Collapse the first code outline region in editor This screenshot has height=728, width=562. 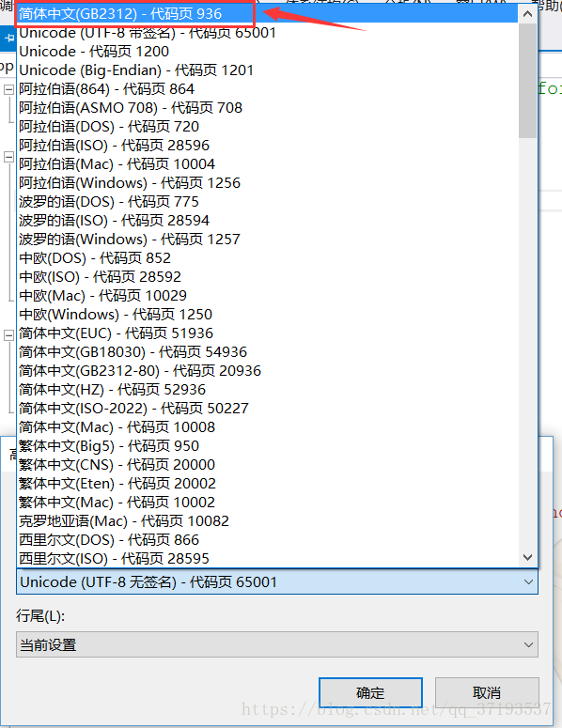[x=8, y=89]
